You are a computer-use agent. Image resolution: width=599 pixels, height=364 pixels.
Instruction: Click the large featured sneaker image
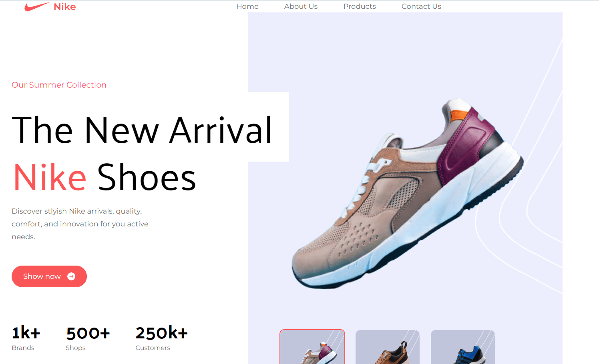(407, 194)
